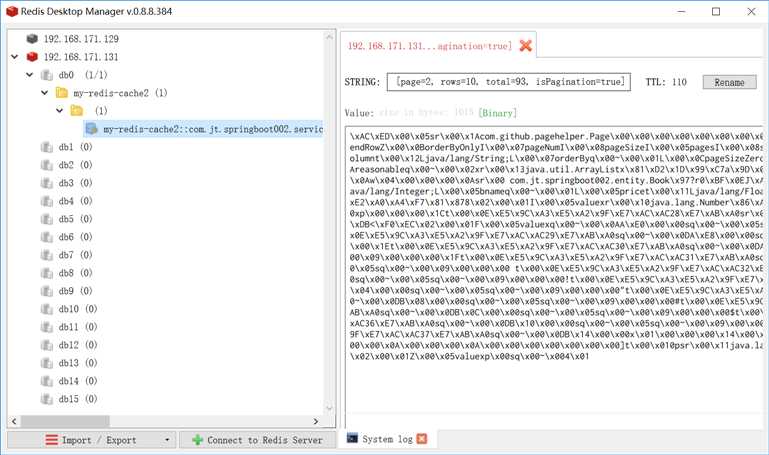Viewport: 769px width, 455px height.
Task: Collapse the unnamed (1) subfolder node
Action: coord(59,111)
